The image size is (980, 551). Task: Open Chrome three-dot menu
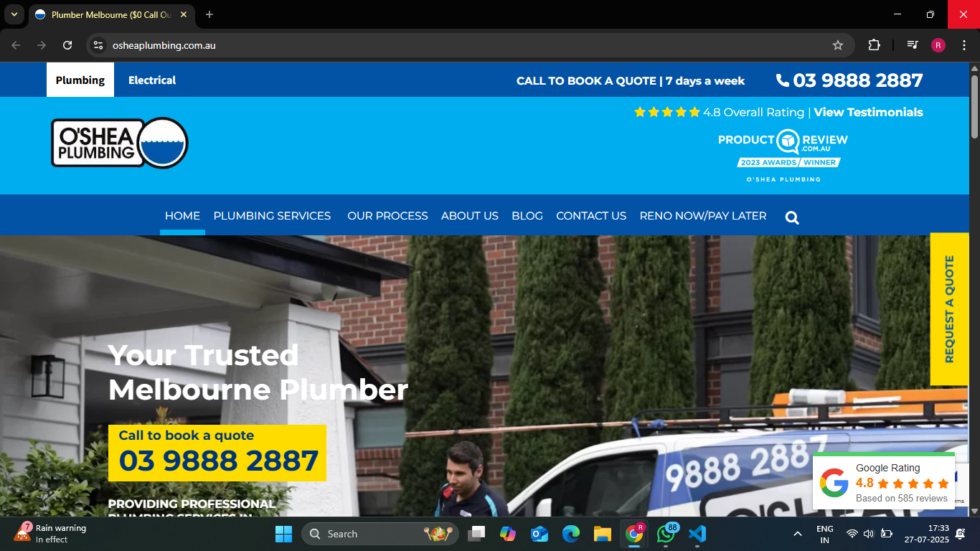coord(964,45)
